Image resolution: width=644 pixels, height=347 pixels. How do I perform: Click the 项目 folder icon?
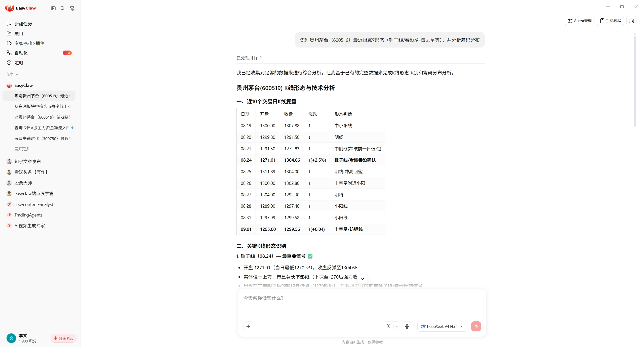point(9,33)
